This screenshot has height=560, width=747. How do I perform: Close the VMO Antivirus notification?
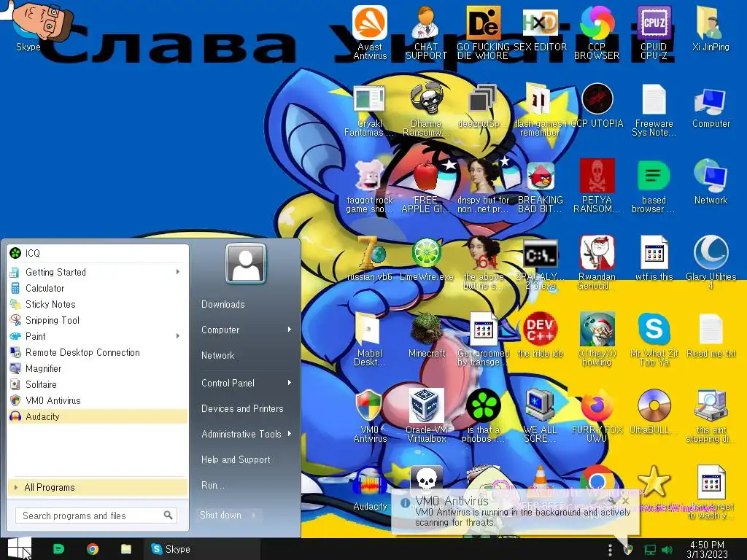(625, 501)
